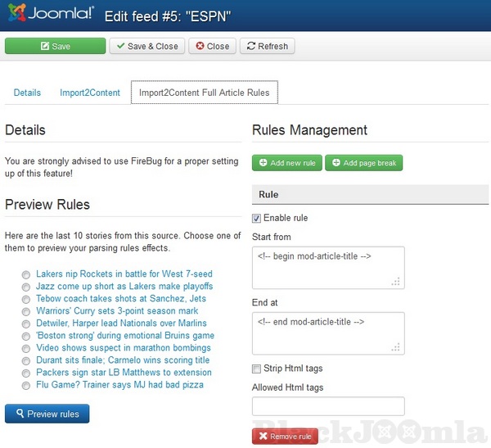The image size is (491, 448).
Task: Open Jazz come up short article link
Action: 124,287
